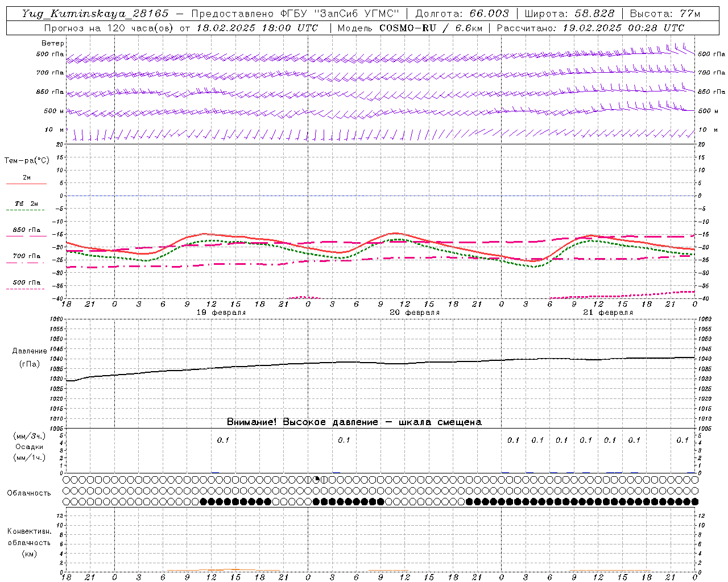The width and height of the screenshot is (728, 582).
Task: Click the 21 февраля date label
Action: [608, 313]
